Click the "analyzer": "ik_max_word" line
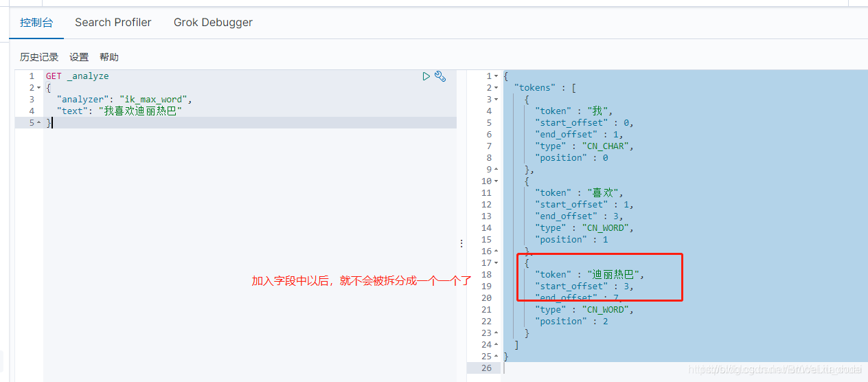 124,100
